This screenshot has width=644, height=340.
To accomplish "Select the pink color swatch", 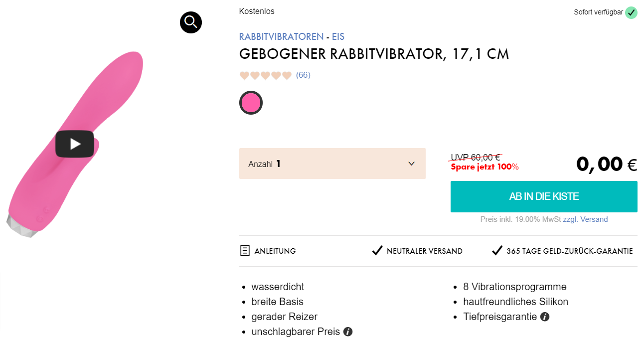I will 251,103.
